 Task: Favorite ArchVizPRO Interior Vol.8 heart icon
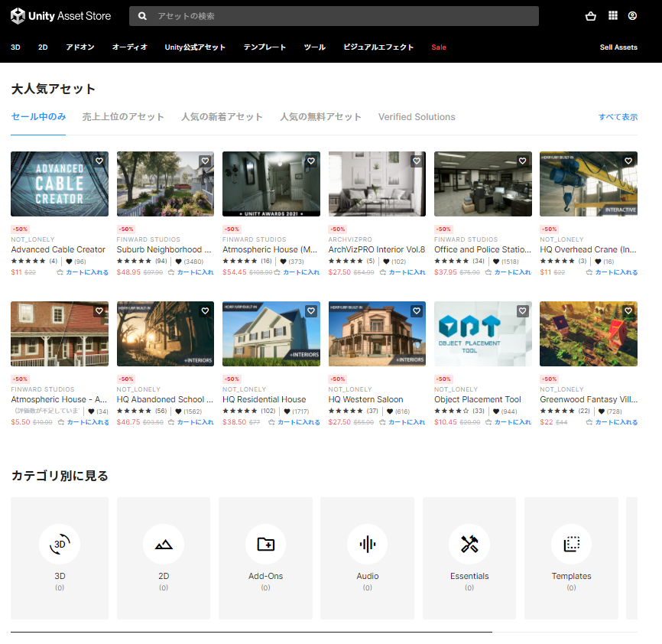(417, 161)
